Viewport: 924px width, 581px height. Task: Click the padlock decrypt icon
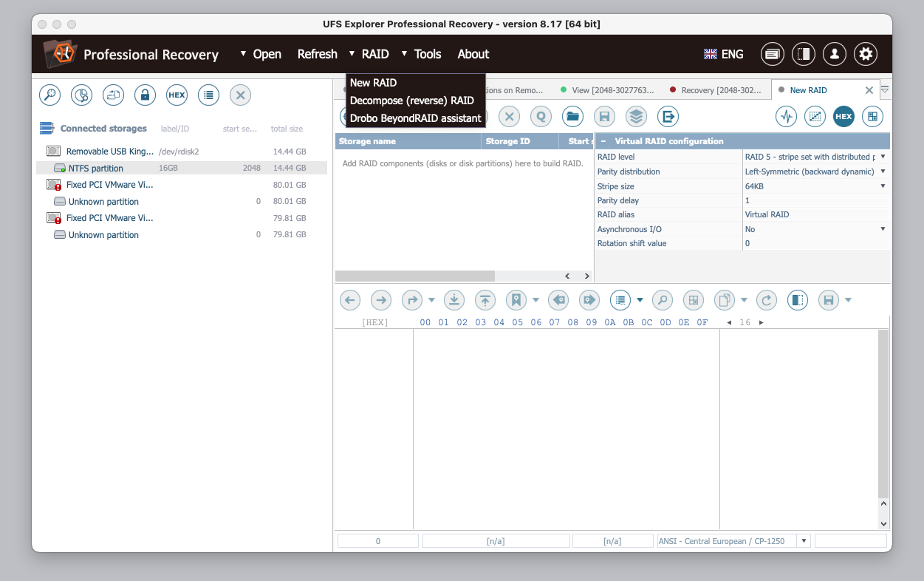point(145,95)
